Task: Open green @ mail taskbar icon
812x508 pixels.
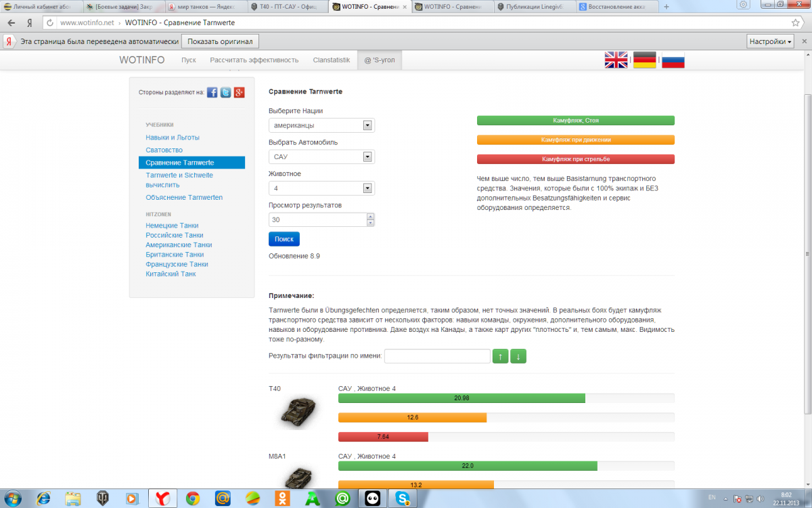Action: [x=342, y=499]
